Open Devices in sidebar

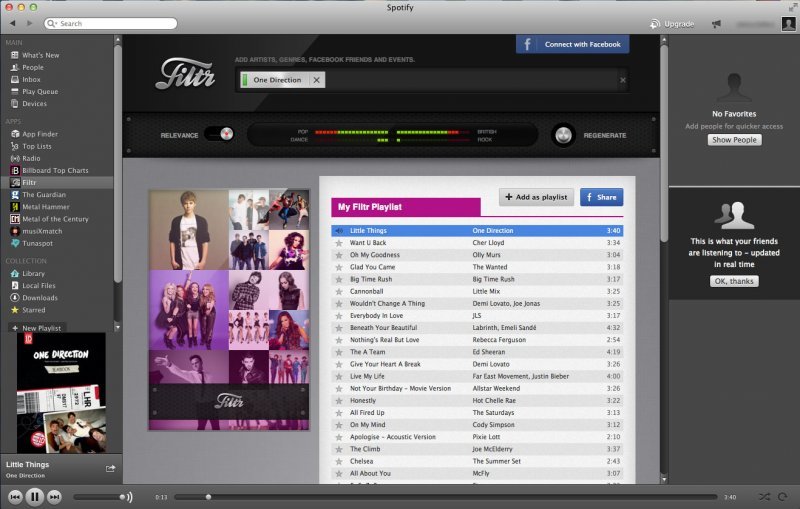pyautogui.click(x=34, y=104)
